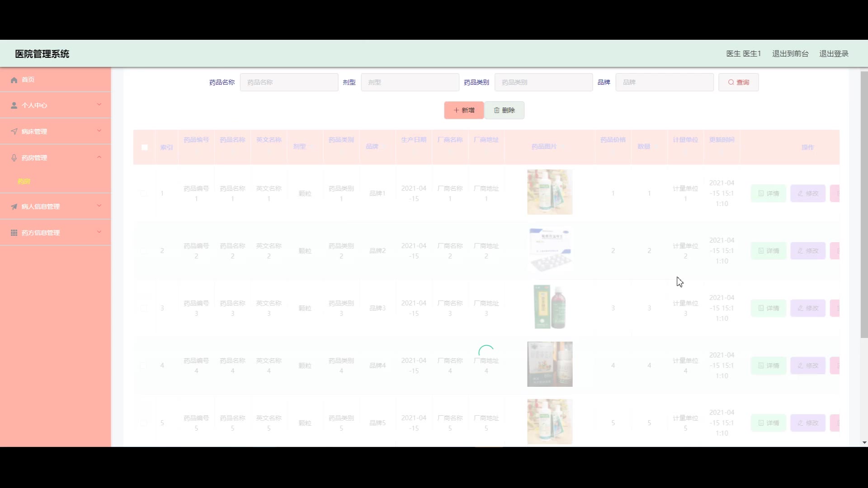Image resolution: width=868 pixels, height=488 pixels.
Task: Click the 新增 button
Action: 464,110
